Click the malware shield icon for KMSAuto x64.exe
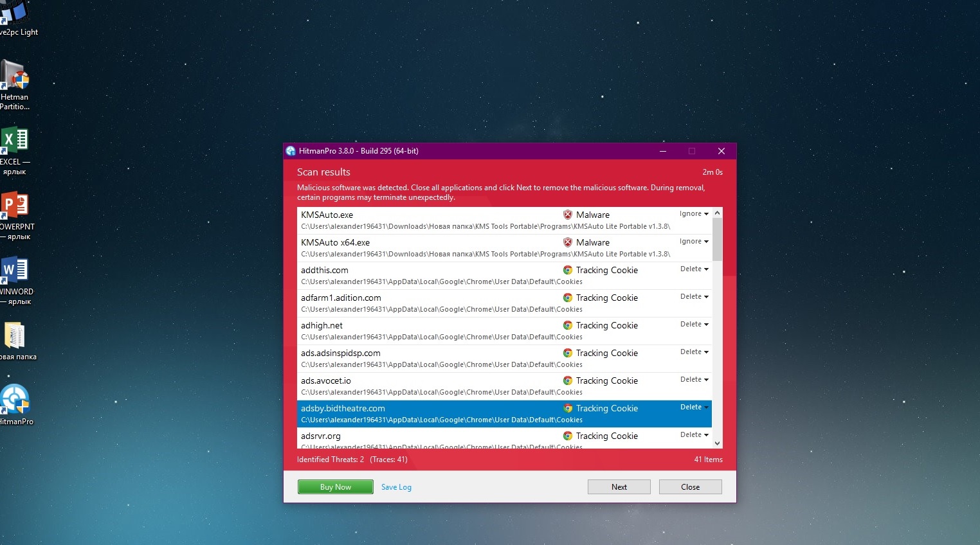The image size is (980, 545). coord(568,242)
